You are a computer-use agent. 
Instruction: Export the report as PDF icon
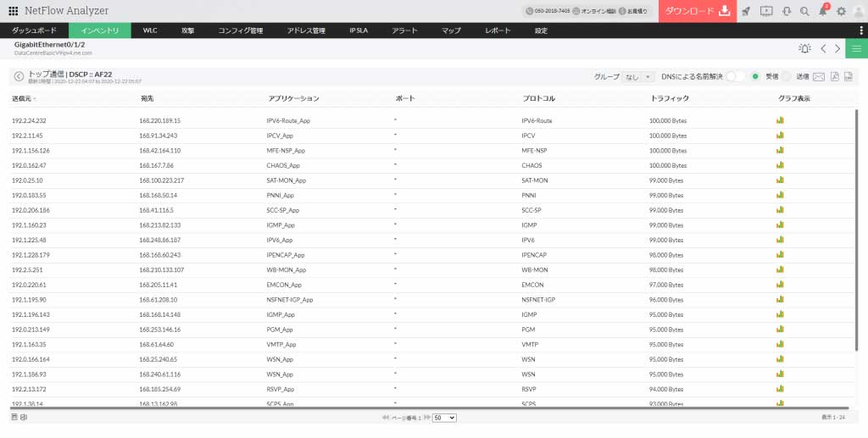(835, 77)
